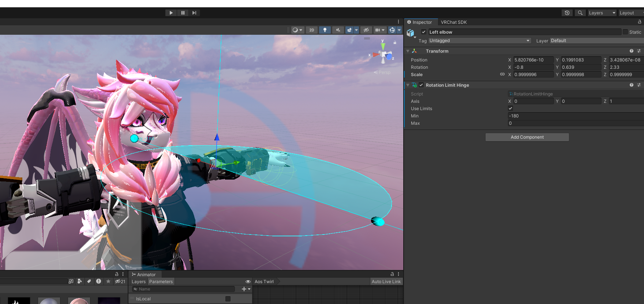The image size is (644, 304).
Task: Open the undo history icon in top bar
Action: pyautogui.click(x=567, y=13)
